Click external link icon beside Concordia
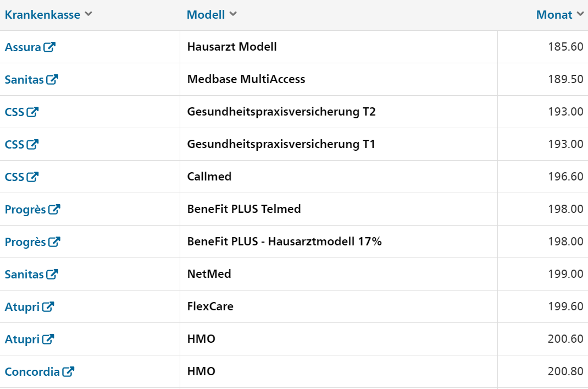Viewport: 588px width, 389px height. pyautogui.click(x=68, y=371)
